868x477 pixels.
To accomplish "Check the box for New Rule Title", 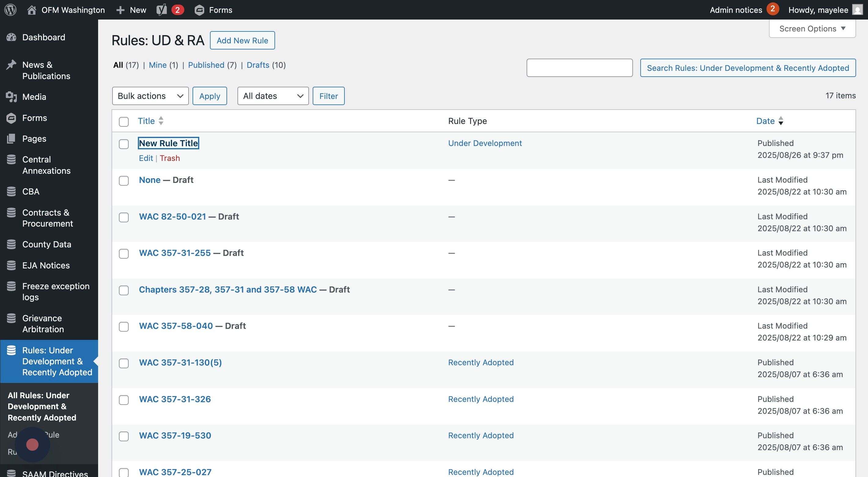I will 124,144.
